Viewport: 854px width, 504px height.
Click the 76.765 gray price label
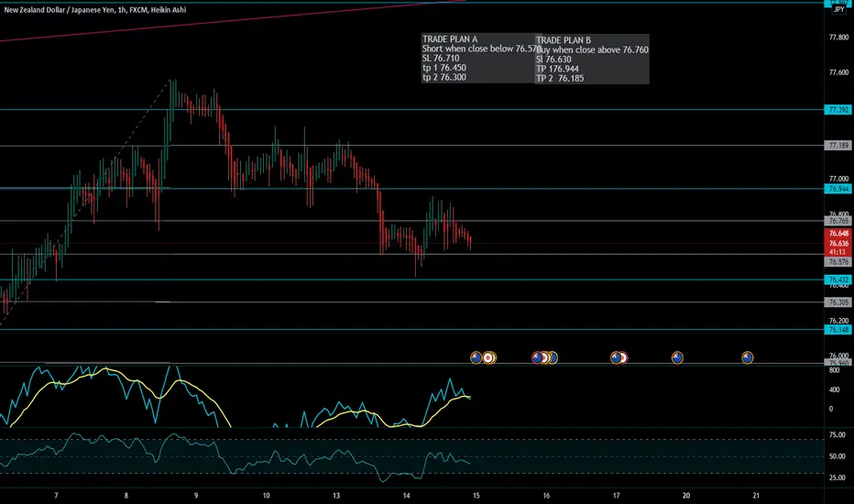pyautogui.click(x=838, y=221)
